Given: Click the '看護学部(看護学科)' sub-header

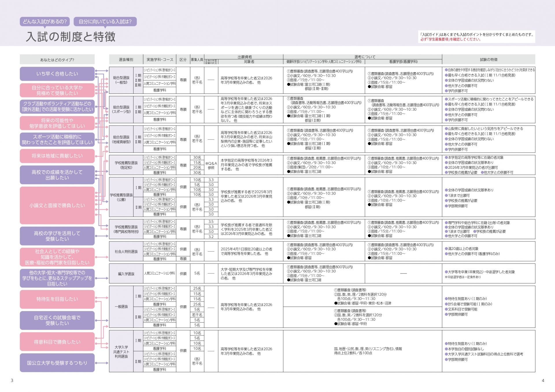Looking at the screenshot, I should [x=403, y=62].
